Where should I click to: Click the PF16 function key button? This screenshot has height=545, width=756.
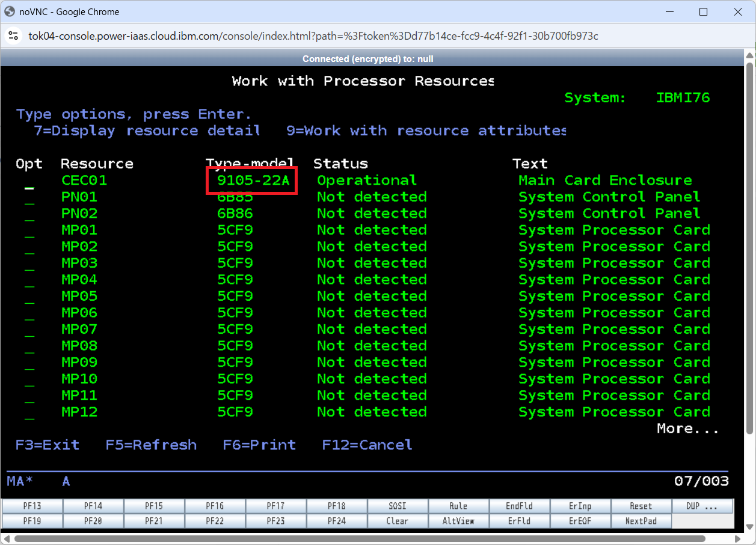coord(215,506)
